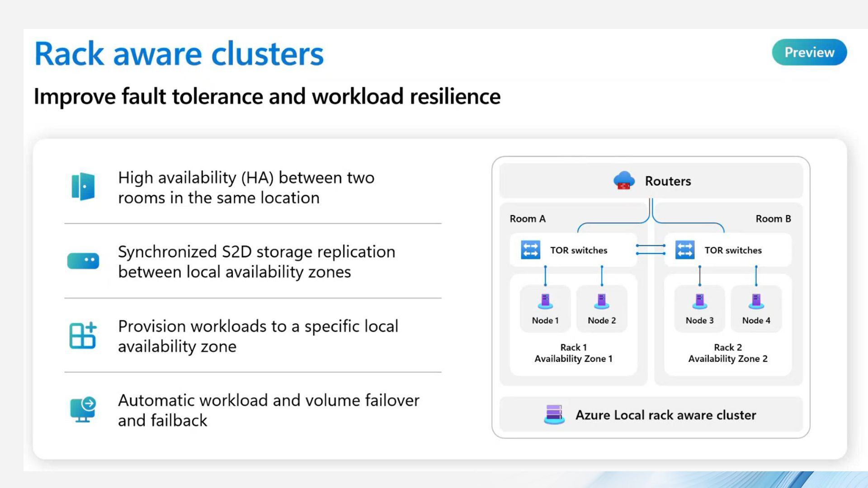The height and width of the screenshot is (488, 868).
Task: Click the failover monitor arrow icon
Action: 83,409
